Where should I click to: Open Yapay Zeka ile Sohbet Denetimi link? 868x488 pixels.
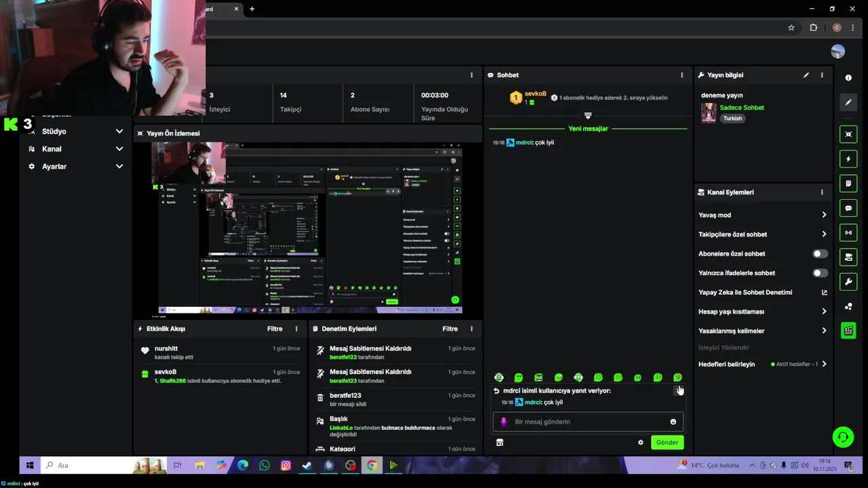pyautogui.click(x=763, y=293)
